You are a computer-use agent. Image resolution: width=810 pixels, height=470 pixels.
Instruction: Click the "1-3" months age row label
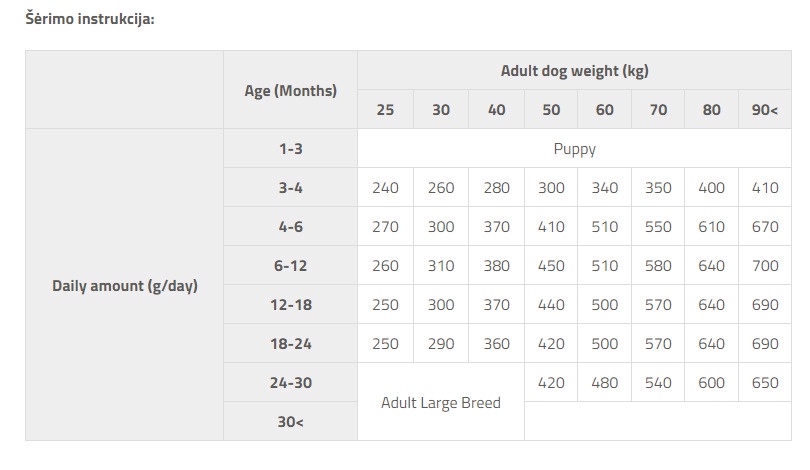tap(291, 149)
